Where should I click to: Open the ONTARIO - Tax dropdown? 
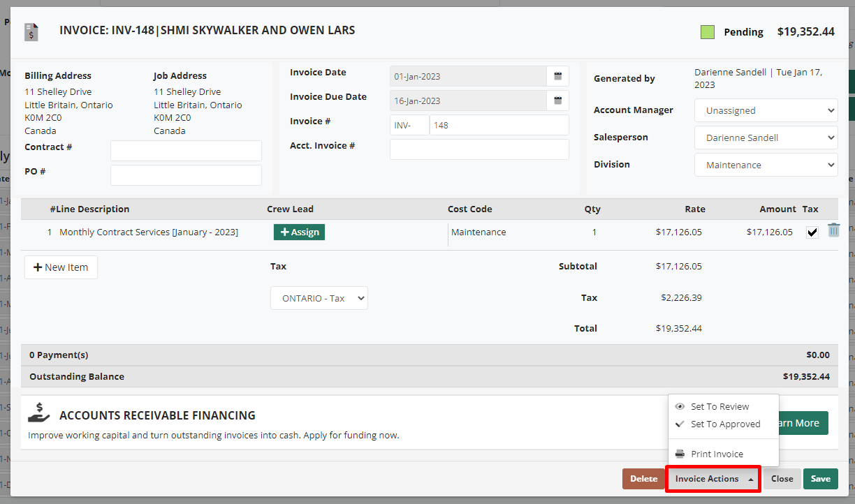(x=319, y=298)
